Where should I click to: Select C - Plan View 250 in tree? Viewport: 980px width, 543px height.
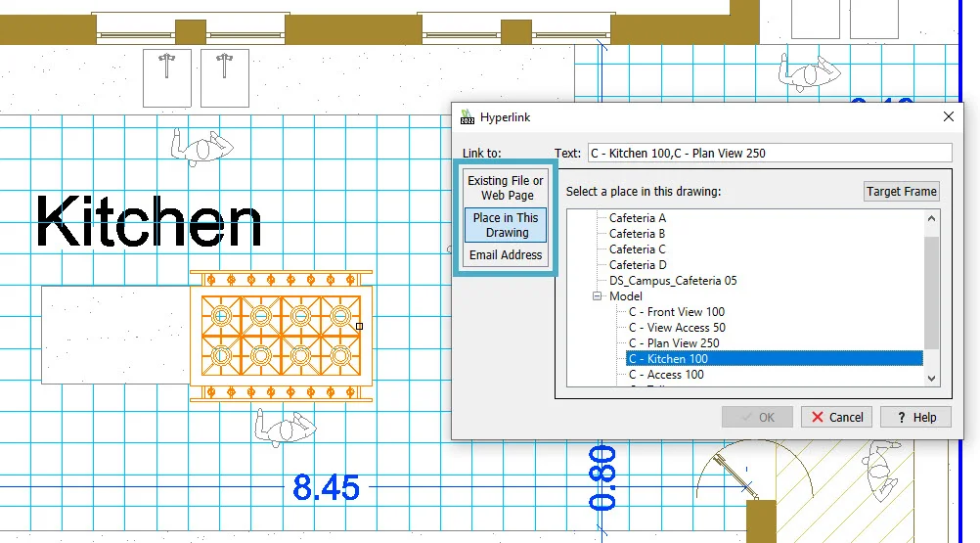(673, 343)
